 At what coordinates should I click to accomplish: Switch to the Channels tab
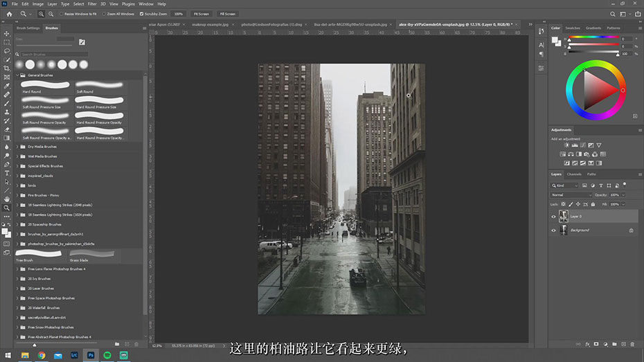574,174
